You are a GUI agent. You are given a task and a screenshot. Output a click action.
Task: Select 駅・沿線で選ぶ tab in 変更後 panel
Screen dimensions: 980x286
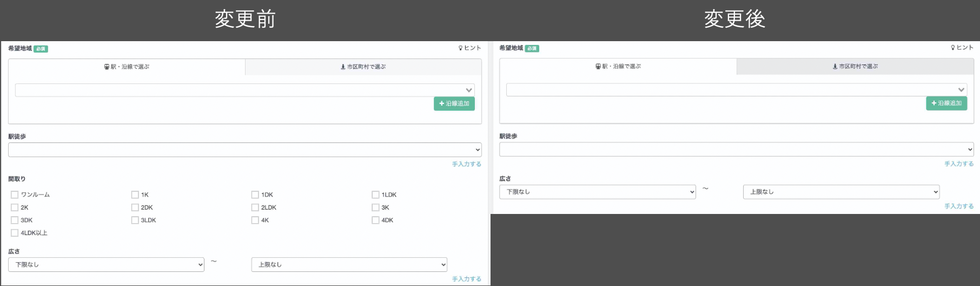pyautogui.click(x=618, y=67)
